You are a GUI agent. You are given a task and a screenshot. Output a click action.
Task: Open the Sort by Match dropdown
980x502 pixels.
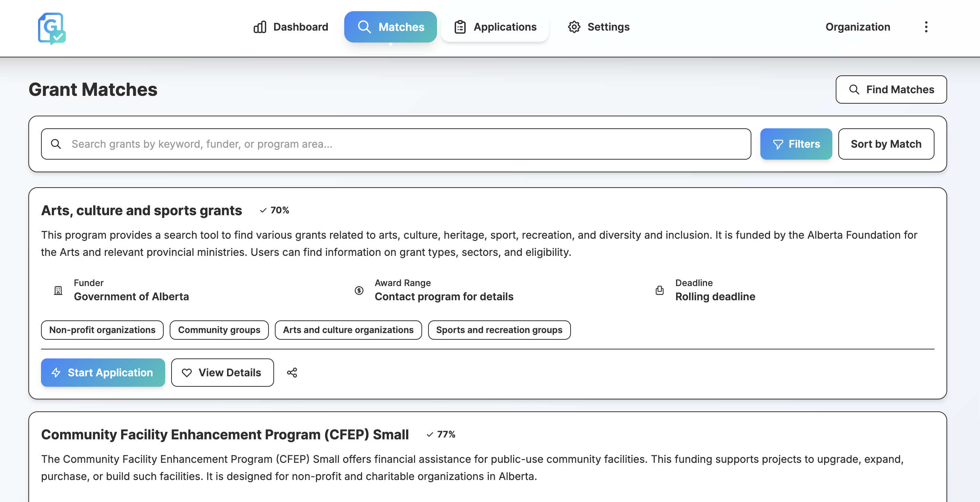(886, 144)
